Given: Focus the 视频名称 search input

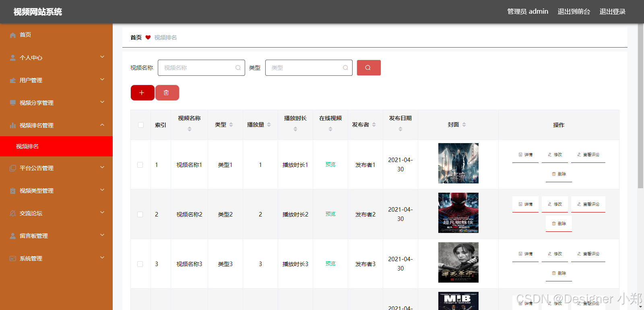Looking at the screenshot, I should (201, 68).
